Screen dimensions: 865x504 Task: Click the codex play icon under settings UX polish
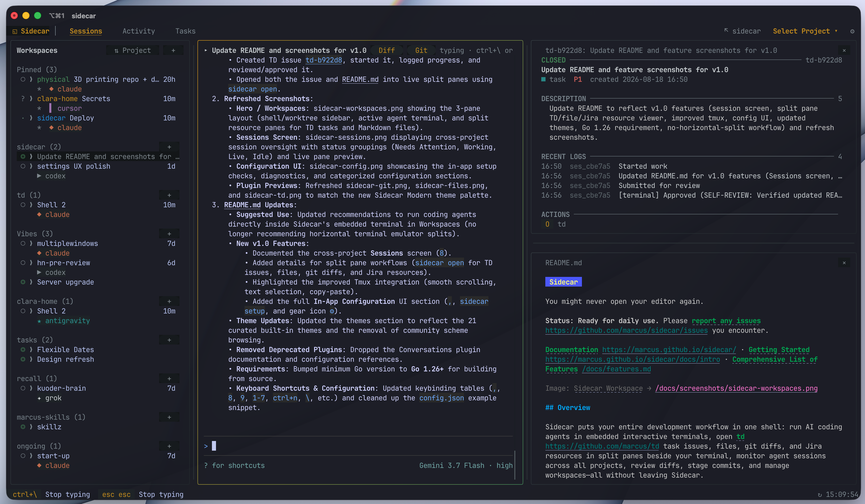tap(39, 176)
